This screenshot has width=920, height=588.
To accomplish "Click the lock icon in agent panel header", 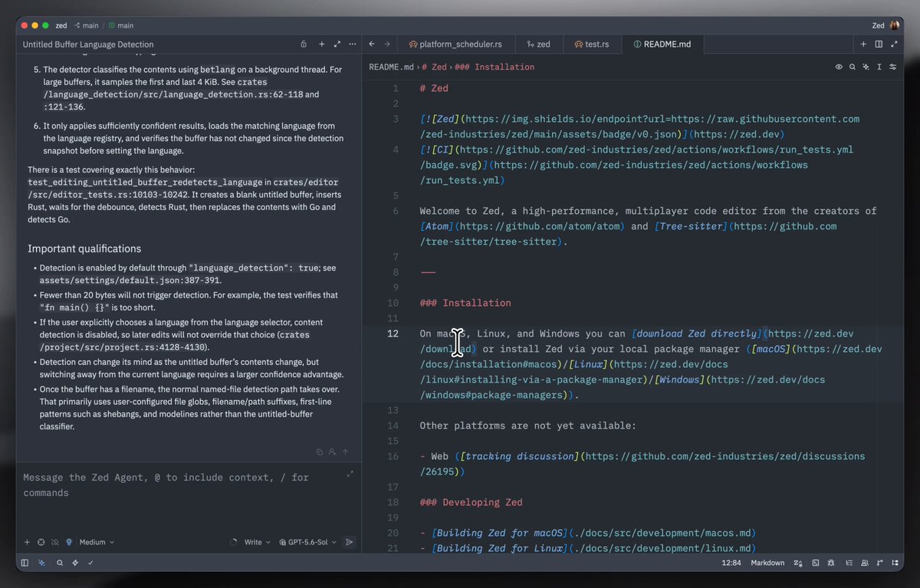I will [x=304, y=44].
